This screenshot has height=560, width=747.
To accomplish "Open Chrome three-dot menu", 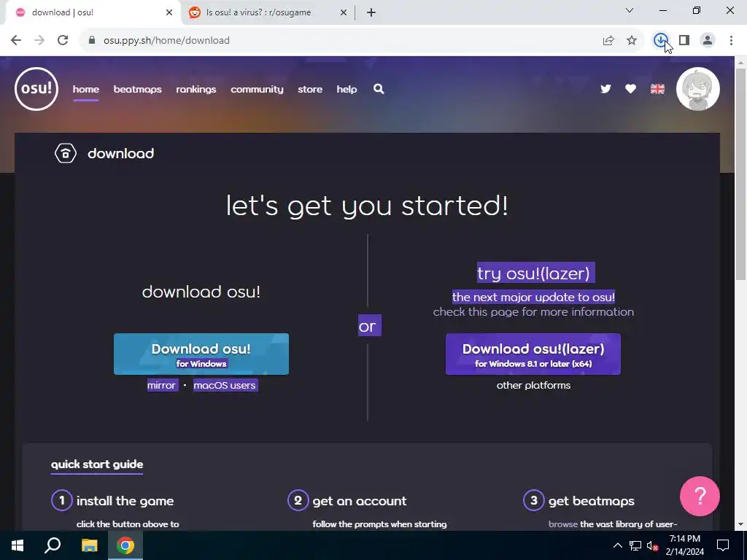I will tap(731, 41).
